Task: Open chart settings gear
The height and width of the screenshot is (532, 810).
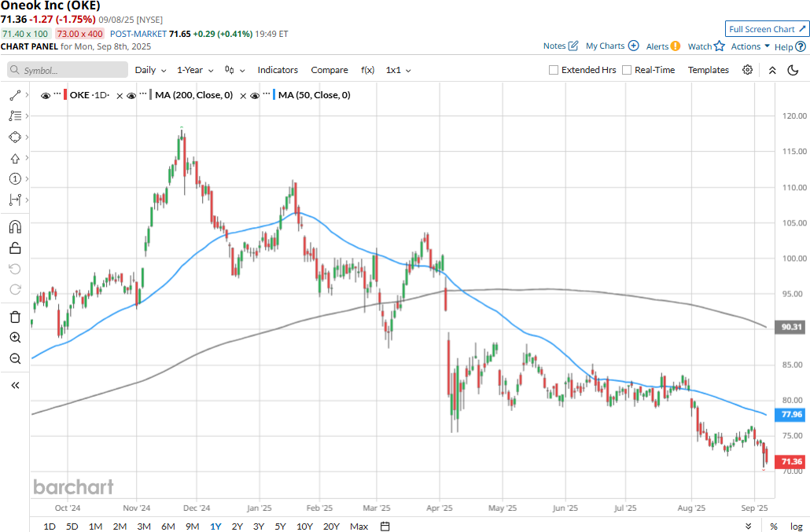Action: (748, 70)
